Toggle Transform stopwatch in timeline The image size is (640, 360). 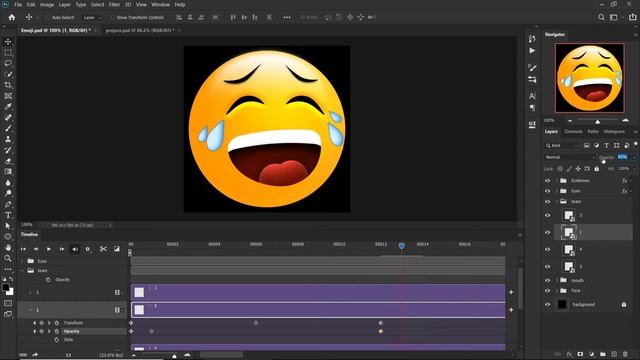coord(57,323)
